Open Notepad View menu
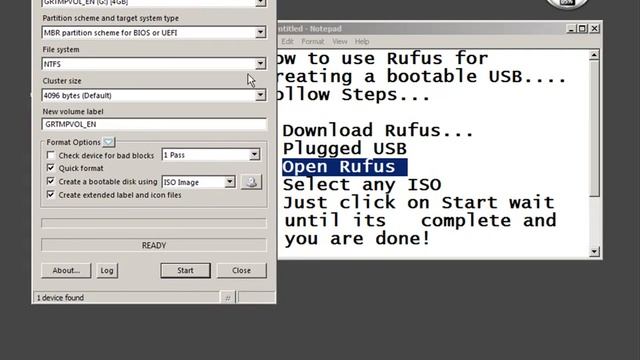Screen dimensions: 640x360 coord(340,42)
